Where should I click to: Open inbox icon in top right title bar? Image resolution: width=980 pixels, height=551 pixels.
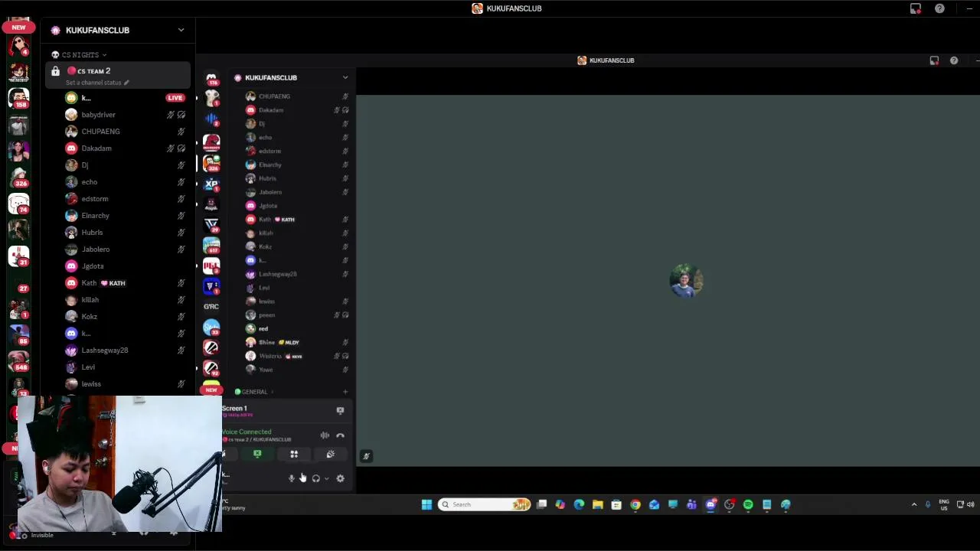[x=916, y=8]
